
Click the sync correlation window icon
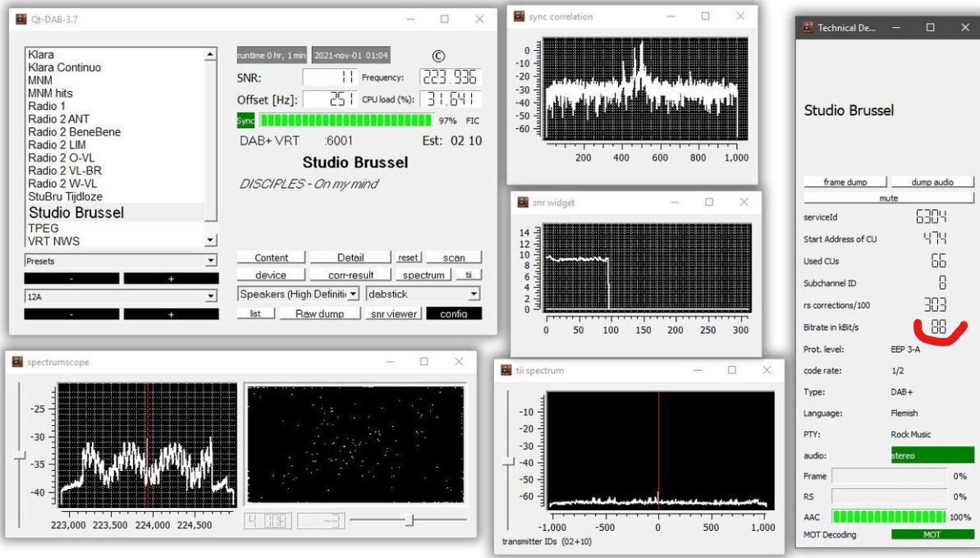519,16
